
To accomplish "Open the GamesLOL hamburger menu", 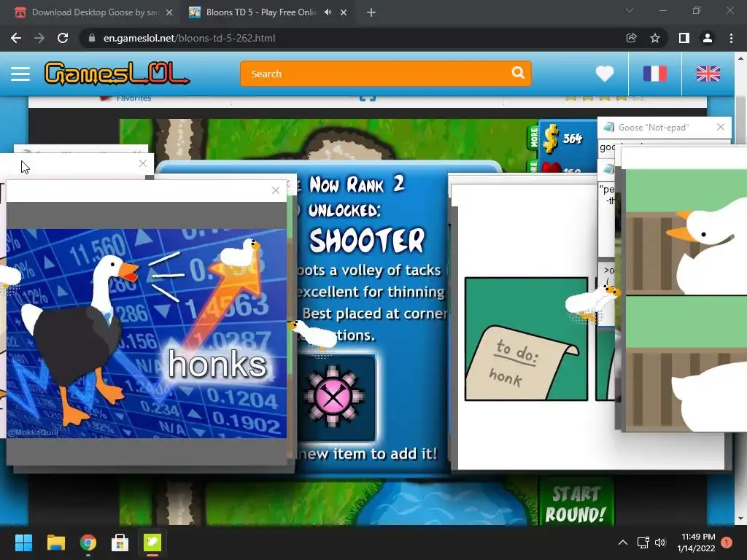I will [x=20, y=74].
